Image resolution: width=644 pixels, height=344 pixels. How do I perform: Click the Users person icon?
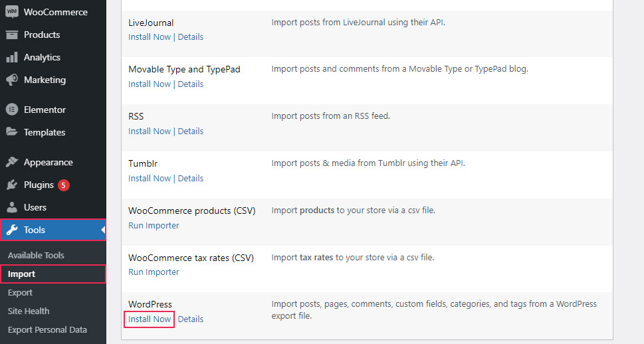12,207
